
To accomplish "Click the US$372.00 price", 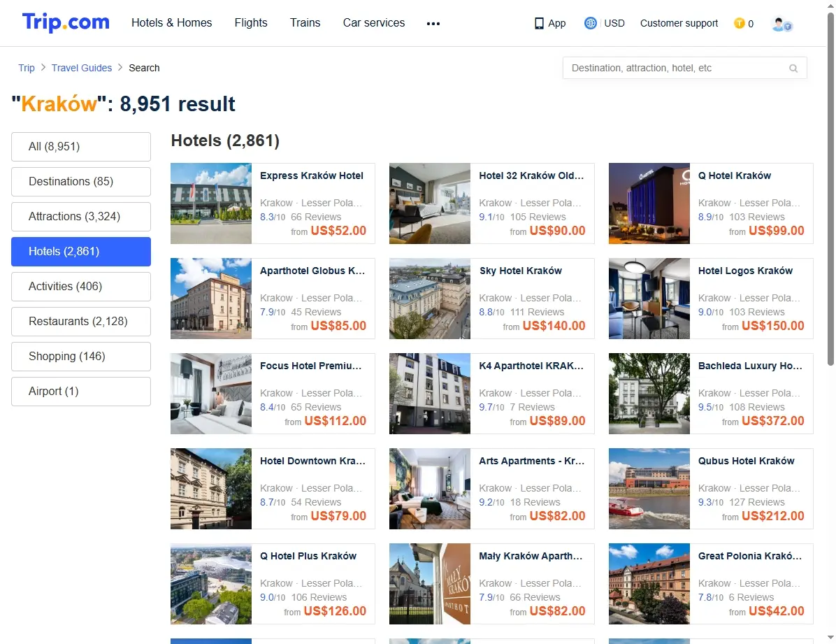I will click(772, 421).
